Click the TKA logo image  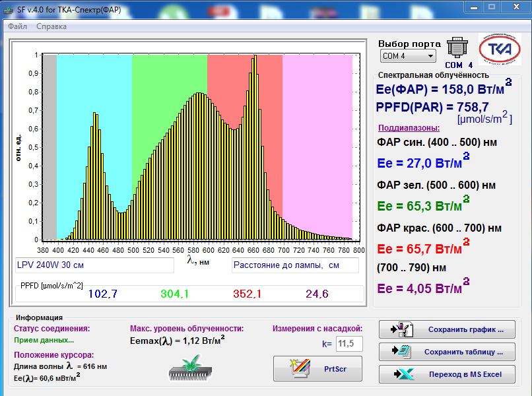tap(500, 49)
